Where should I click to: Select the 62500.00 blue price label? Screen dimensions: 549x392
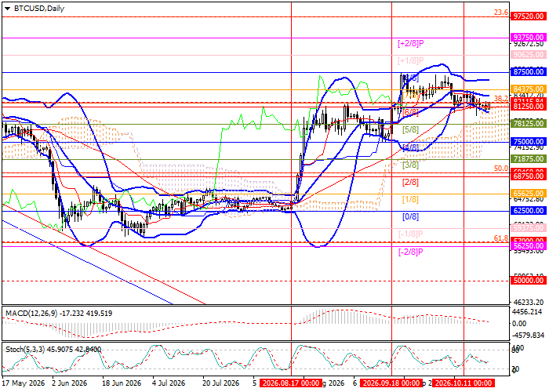529,211
